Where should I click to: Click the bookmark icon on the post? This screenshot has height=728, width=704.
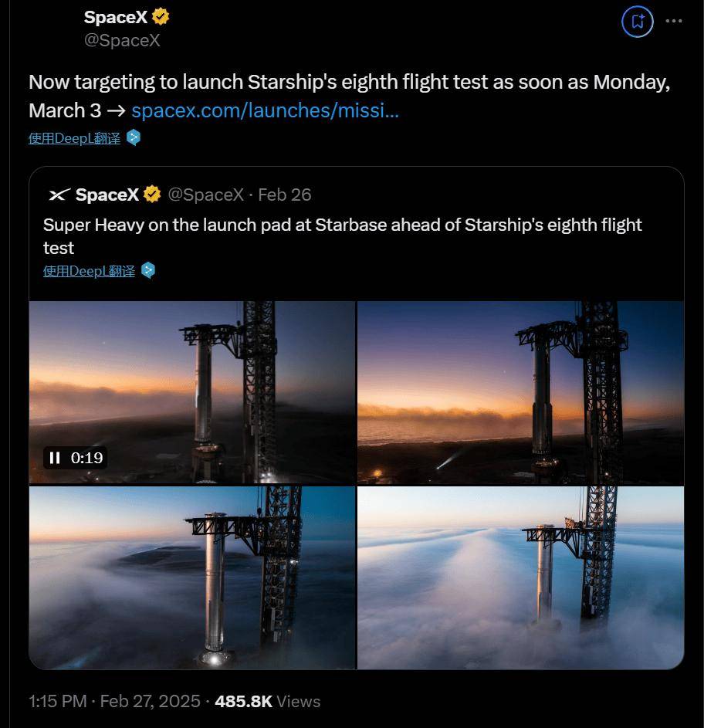[638, 22]
